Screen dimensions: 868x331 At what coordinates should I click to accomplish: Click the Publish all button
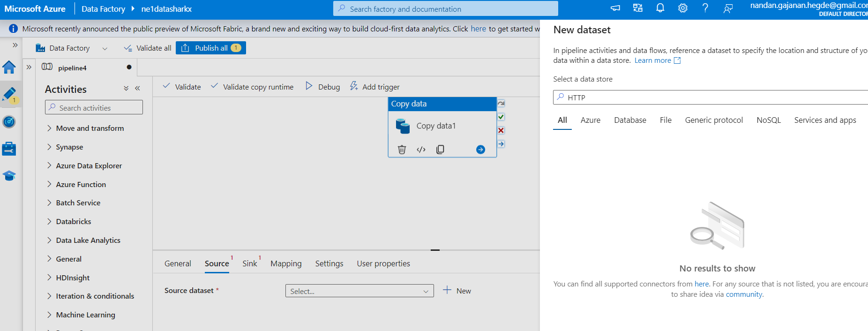click(211, 48)
